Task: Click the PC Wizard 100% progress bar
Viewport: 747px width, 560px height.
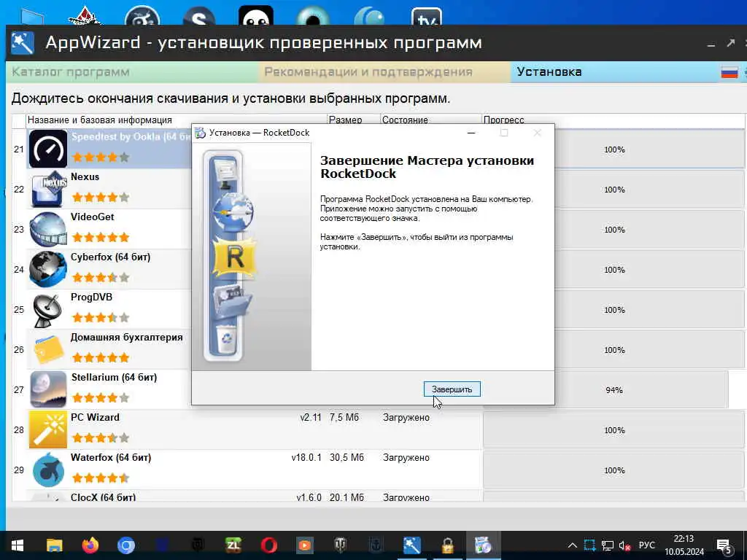Action: 614,430
